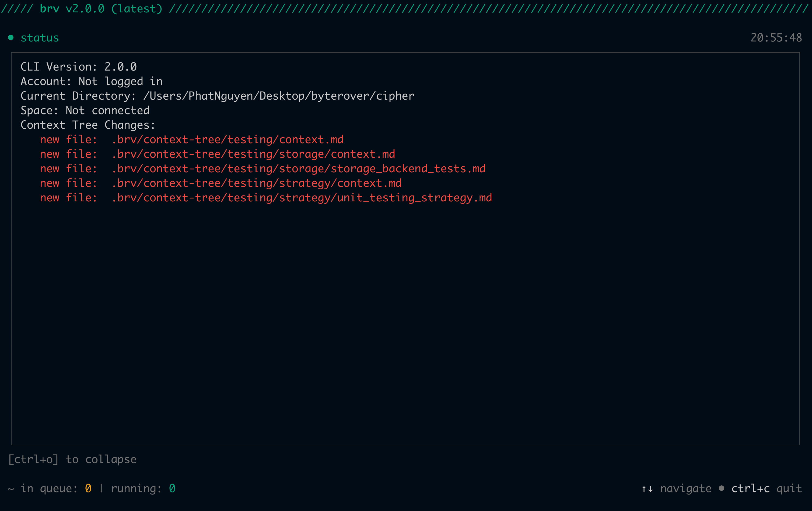812x511 pixels.
Task: Click the status command label
Action: point(40,38)
